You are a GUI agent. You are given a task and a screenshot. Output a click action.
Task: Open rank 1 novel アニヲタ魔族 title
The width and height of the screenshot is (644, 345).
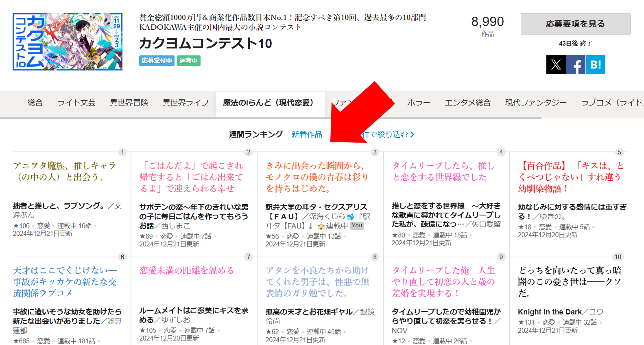(64, 171)
